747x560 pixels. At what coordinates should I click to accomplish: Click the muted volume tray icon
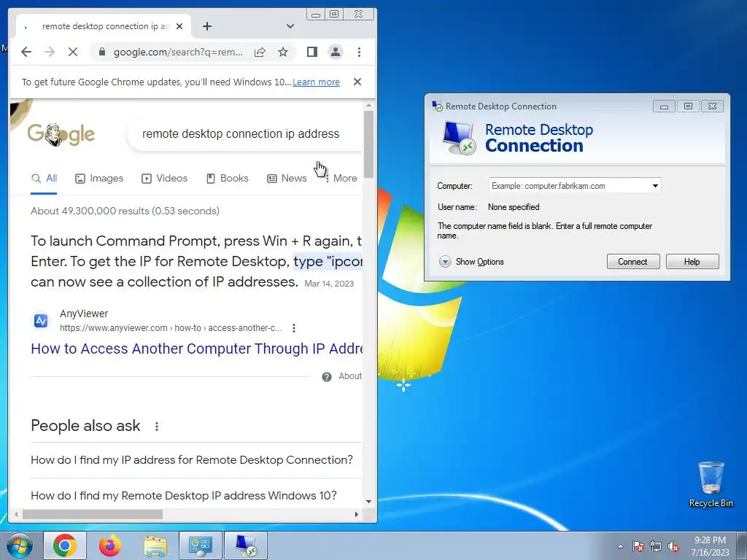[x=673, y=546]
